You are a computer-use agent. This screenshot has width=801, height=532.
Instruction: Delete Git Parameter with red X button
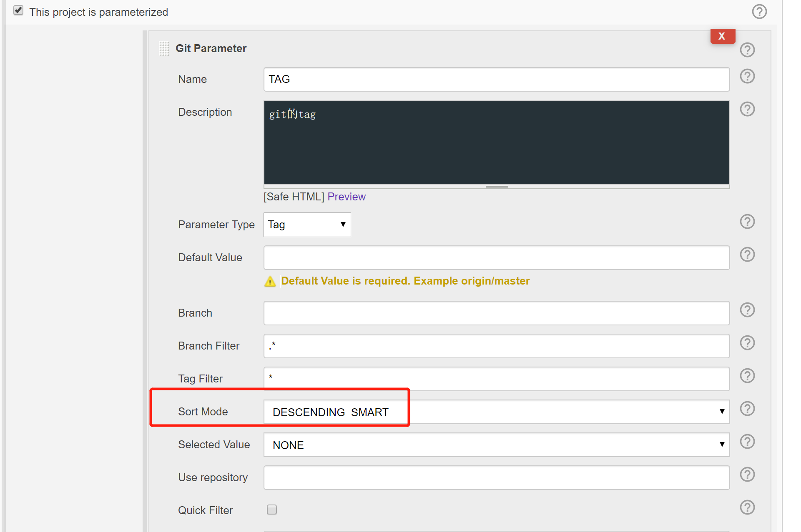coord(722,36)
